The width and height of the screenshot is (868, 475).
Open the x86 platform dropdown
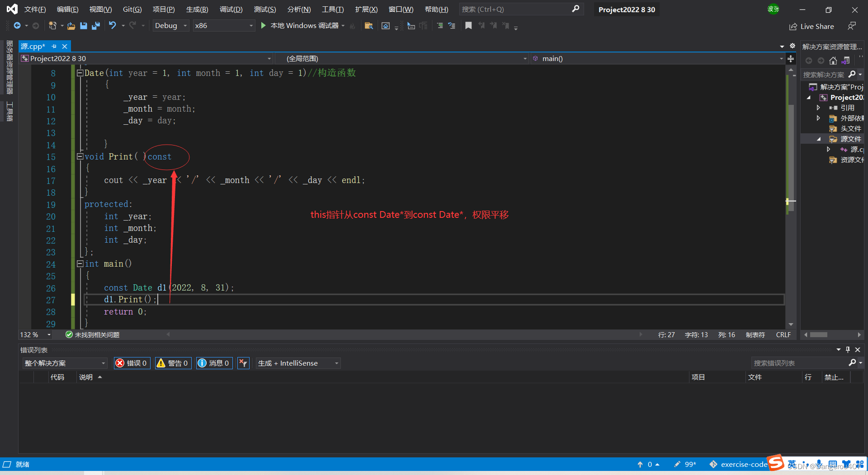click(224, 26)
